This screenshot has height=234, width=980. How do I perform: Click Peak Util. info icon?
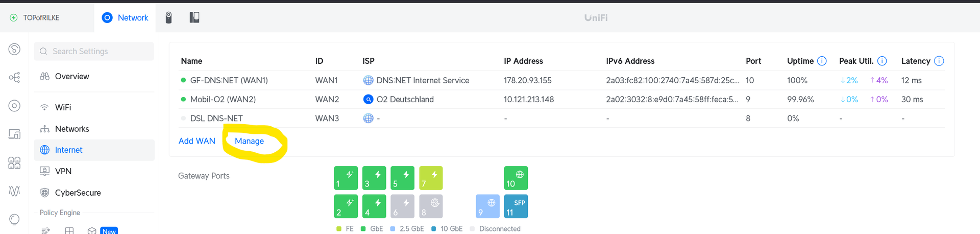(882, 61)
